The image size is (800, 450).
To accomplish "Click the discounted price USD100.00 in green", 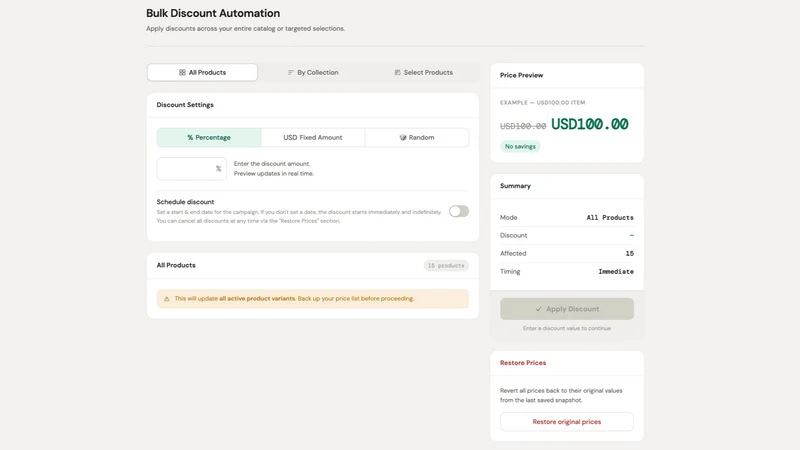I will (x=590, y=124).
